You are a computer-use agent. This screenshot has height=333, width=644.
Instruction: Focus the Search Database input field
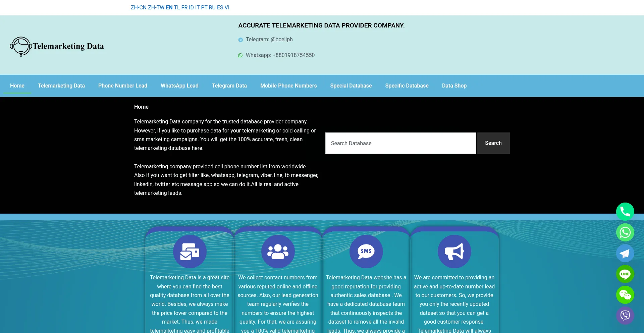pos(400,143)
